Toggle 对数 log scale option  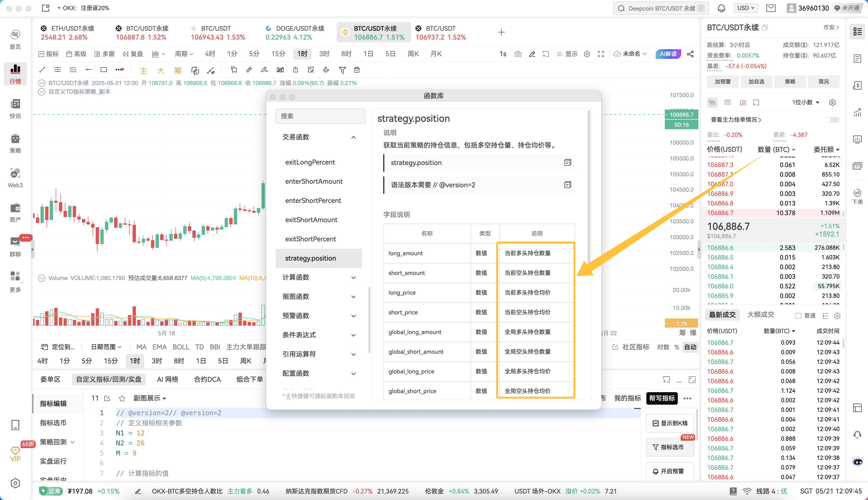(x=663, y=347)
